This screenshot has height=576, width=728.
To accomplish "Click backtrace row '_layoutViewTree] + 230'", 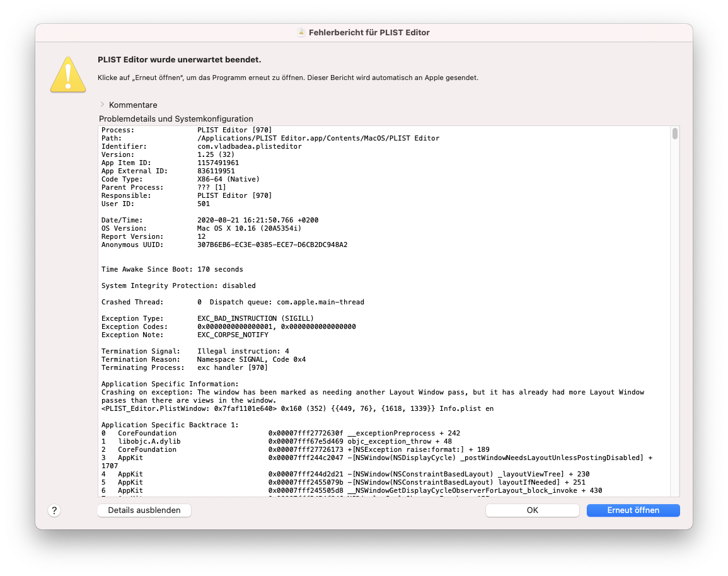I will click(x=345, y=474).
